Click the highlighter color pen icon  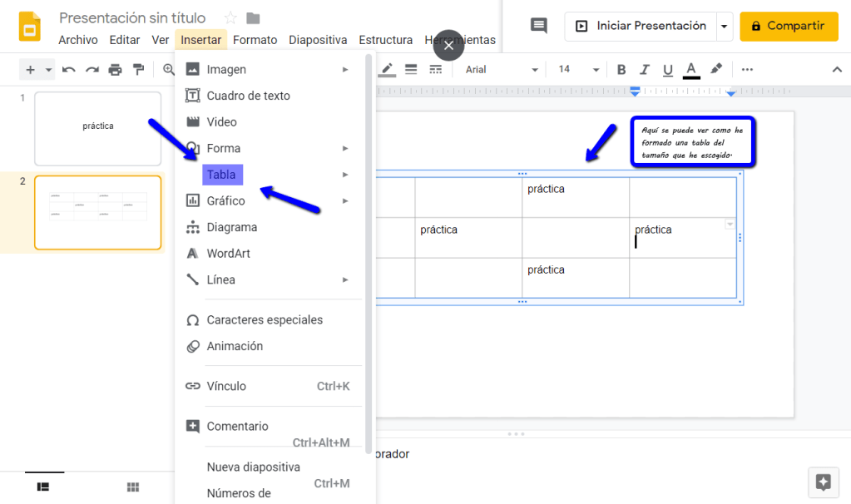coord(715,69)
